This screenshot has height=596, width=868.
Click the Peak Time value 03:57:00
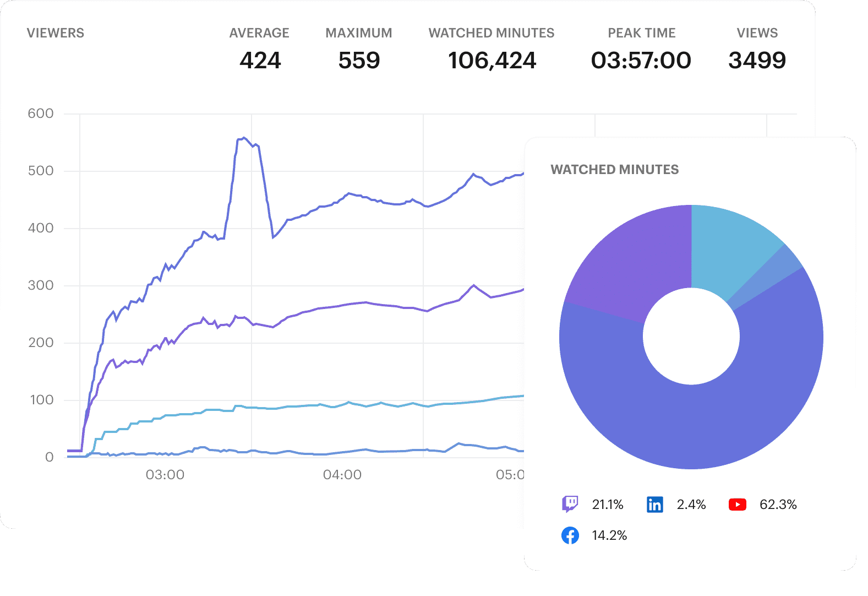pos(641,60)
